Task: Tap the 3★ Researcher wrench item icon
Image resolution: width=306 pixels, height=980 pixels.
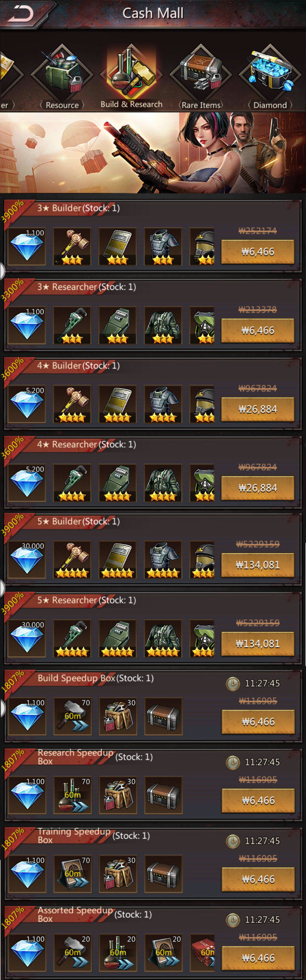Action: tap(72, 325)
